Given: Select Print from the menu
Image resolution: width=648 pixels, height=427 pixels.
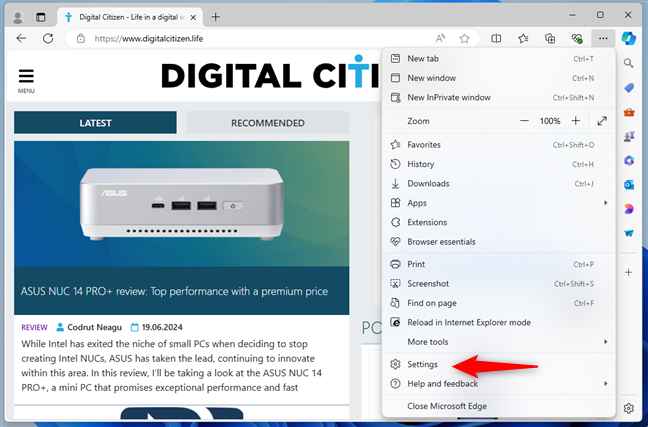Looking at the screenshot, I should 498,264.
